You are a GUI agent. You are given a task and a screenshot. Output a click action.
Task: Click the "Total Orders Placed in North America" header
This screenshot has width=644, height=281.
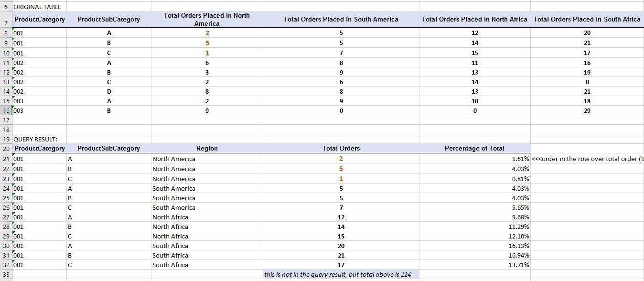207,20
